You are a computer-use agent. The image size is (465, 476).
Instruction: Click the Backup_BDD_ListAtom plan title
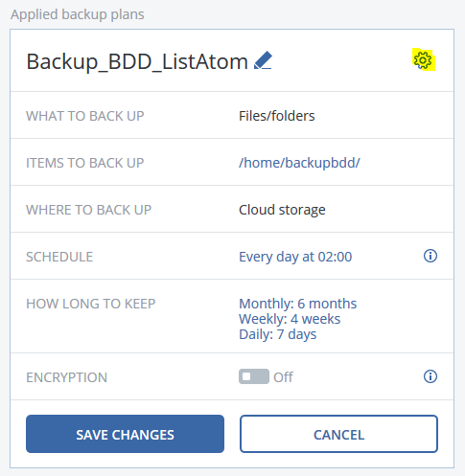137,61
